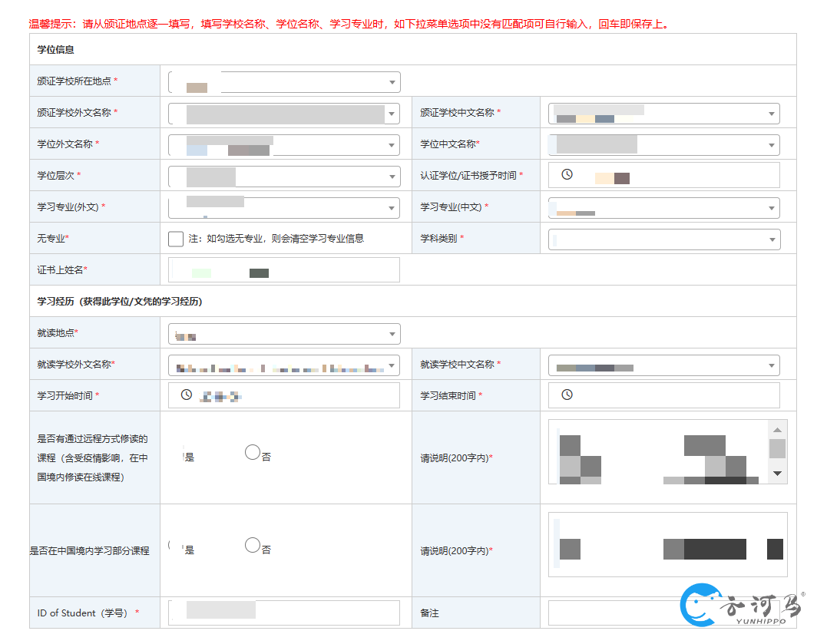The image size is (827, 644).
Task: Click the 学习结束时间 date field
Action: (x=664, y=395)
